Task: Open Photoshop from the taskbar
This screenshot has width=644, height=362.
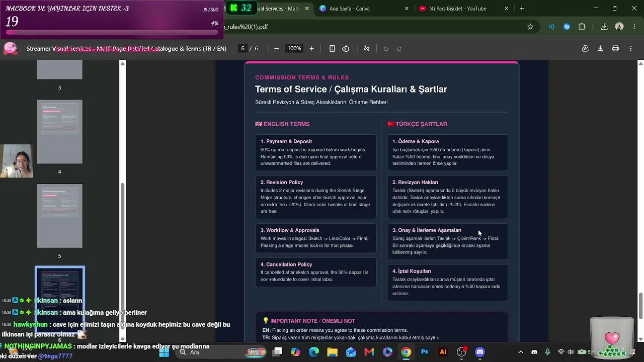Action: pos(425,352)
